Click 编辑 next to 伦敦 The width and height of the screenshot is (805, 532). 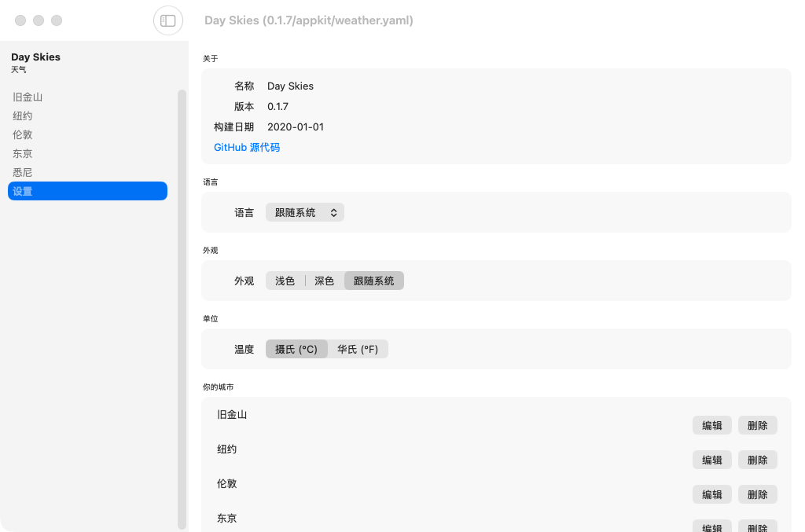click(712, 494)
